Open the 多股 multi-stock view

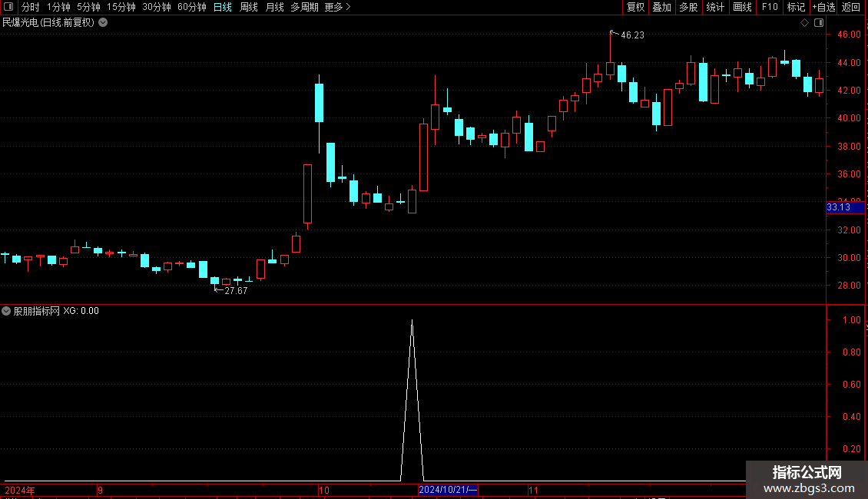(x=688, y=7)
